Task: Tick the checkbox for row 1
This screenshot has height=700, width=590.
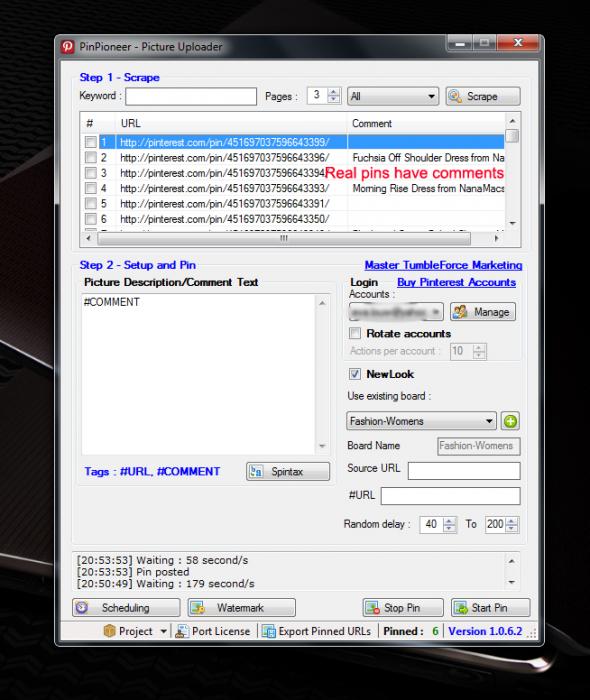Action: (x=91, y=142)
